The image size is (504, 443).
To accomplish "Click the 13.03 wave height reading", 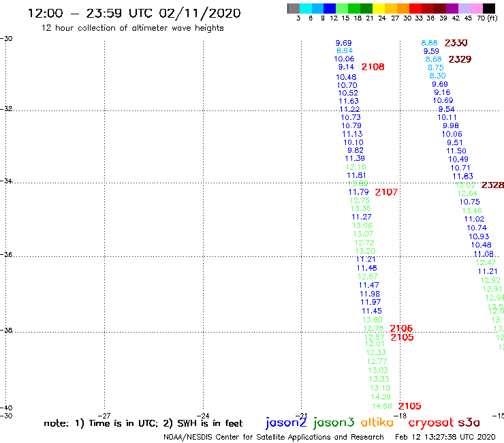I will click(378, 370).
